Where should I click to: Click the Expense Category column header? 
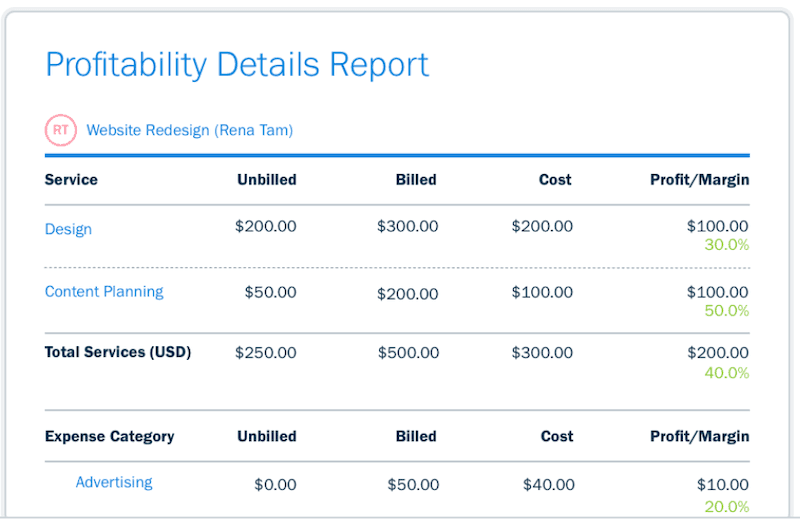[109, 436]
